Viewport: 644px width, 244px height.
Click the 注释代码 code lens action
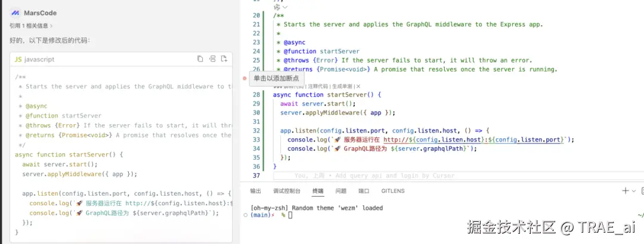[x=318, y=87]
